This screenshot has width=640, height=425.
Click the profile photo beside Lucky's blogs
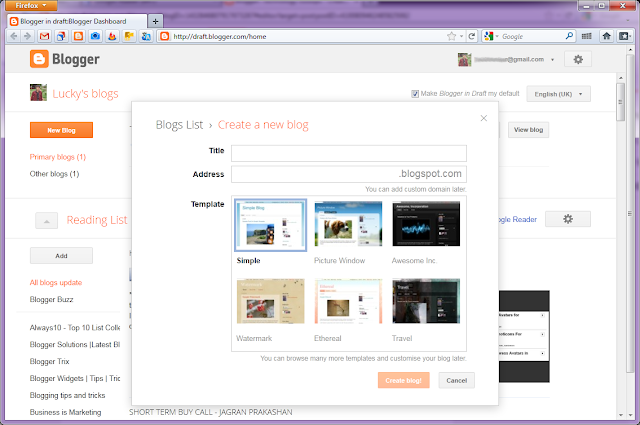click(x=38, y=93)
